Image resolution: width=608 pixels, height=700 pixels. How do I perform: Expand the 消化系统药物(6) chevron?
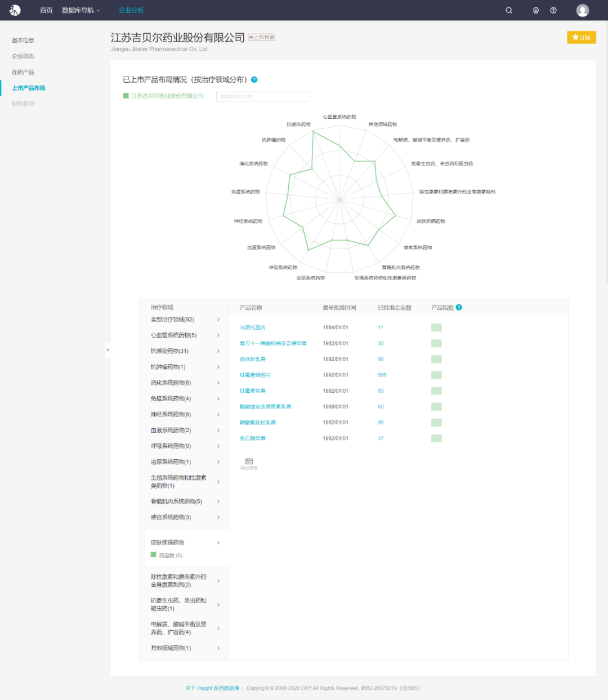[x=218, y=383]
